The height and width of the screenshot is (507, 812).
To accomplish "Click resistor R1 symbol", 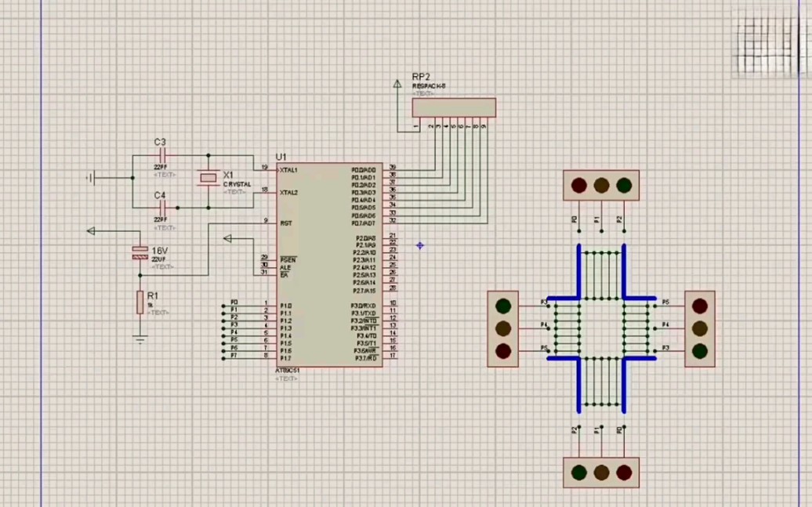I will pos(140,302).
